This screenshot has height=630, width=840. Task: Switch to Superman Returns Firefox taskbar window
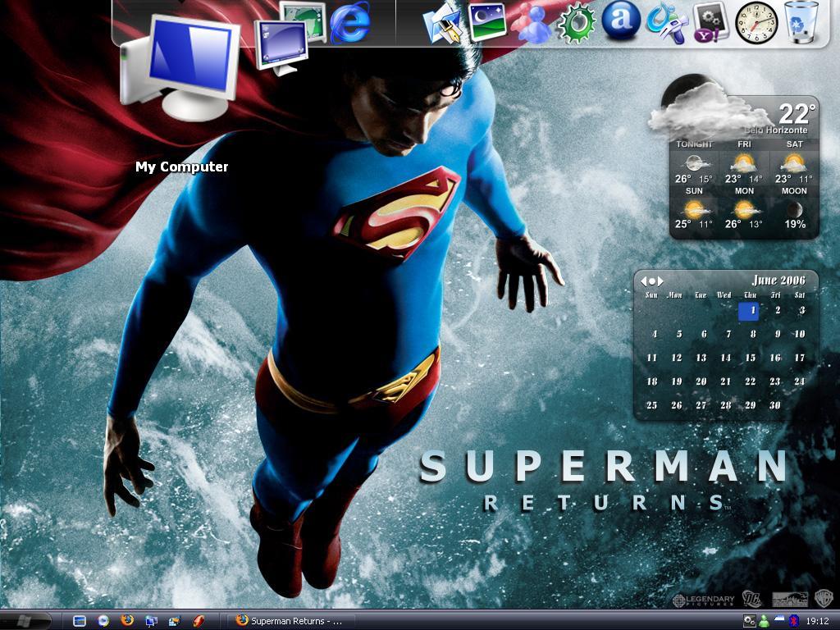pos(290,621)
